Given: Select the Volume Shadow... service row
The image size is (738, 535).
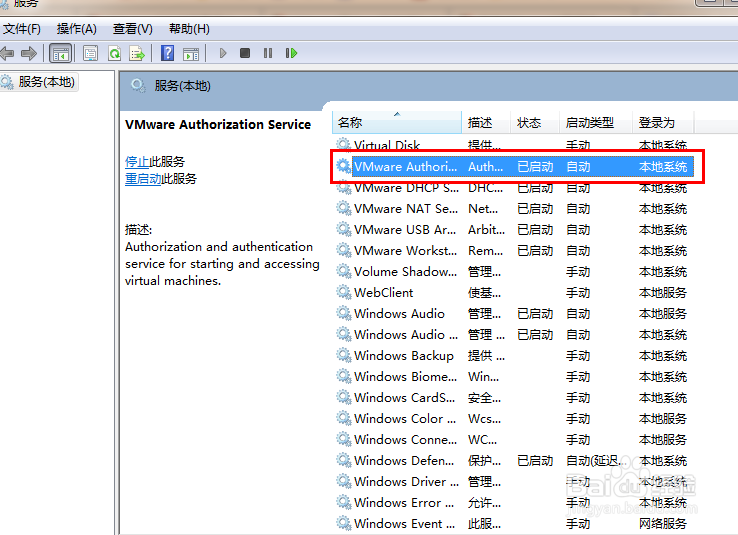Looking at the screenshot, I should pyautogui.click(x=513, y=272).
